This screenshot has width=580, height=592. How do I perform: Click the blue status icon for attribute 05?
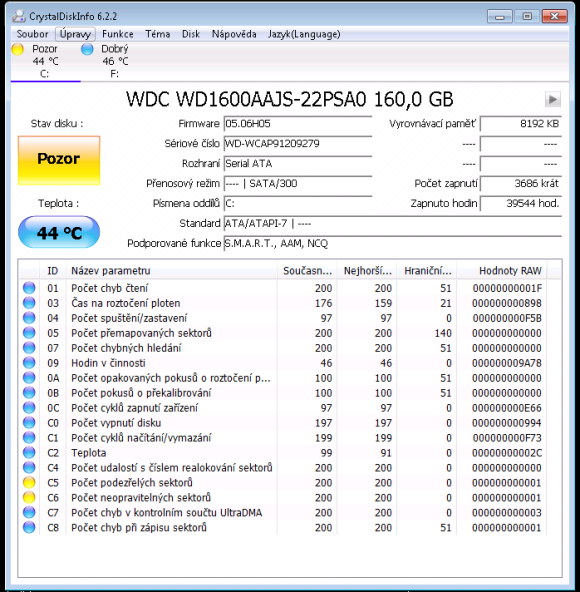click(x=29, y=333)
